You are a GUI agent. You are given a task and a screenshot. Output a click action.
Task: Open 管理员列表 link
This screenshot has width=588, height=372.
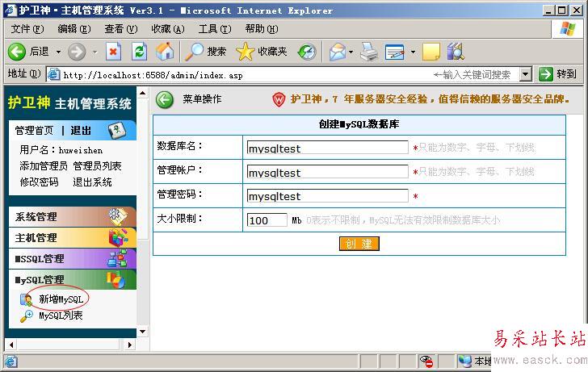[98, 166]
